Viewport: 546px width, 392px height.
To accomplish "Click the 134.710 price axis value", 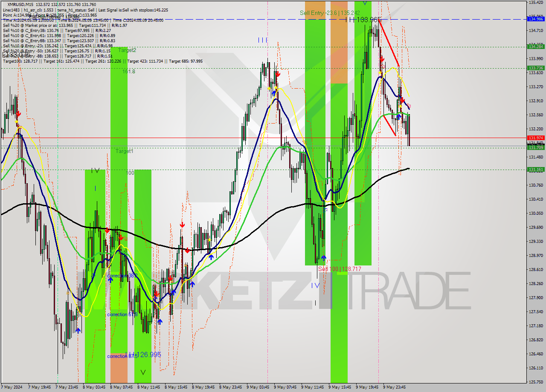I will coord(536,31).
